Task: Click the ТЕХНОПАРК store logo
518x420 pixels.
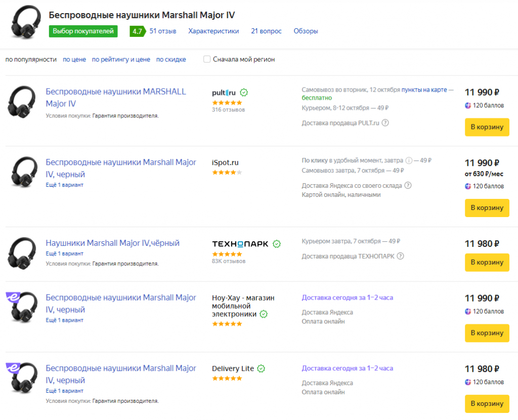Action: [240, 244]
